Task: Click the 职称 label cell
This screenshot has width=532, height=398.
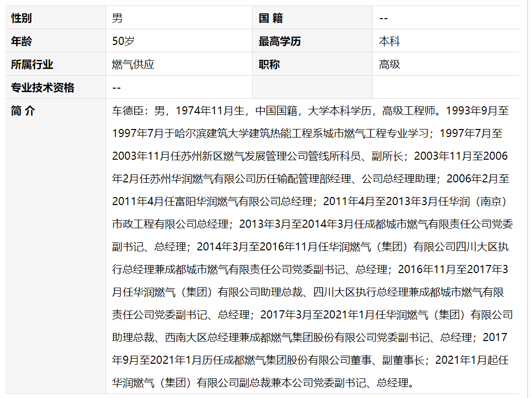Action: 312,64
